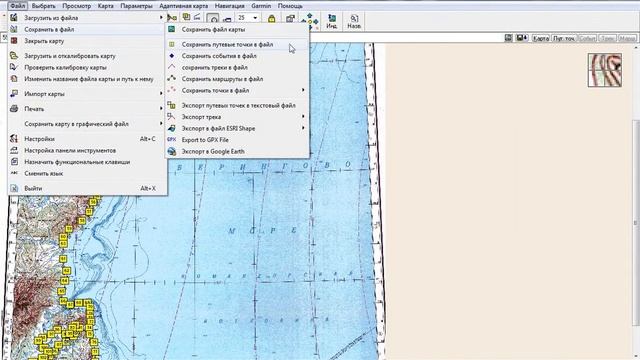
Task: Click the Сохранить маршруты в файл icon
Action: pos(172,78)
